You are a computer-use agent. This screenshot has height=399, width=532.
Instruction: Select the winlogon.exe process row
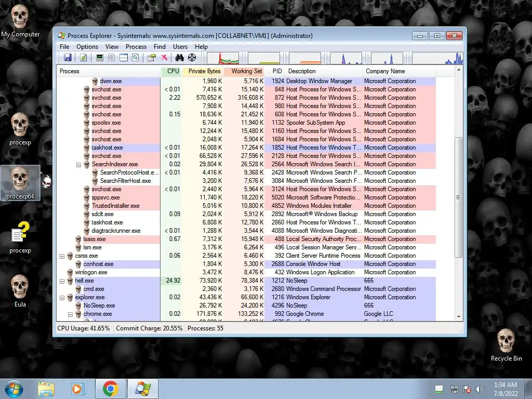pyautogui.click(x=246, y=272)
